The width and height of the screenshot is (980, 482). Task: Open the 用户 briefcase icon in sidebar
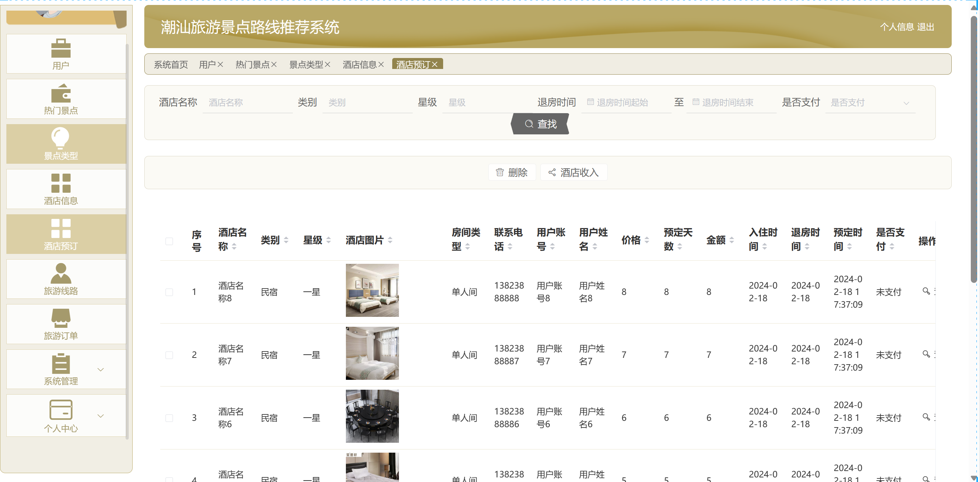pyautogui.click(x=61, y=48)
